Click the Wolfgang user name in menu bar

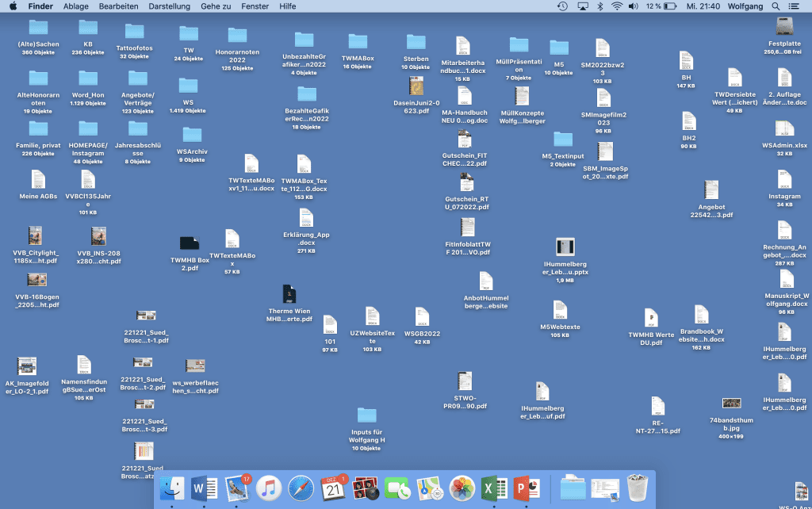(745, 6)
